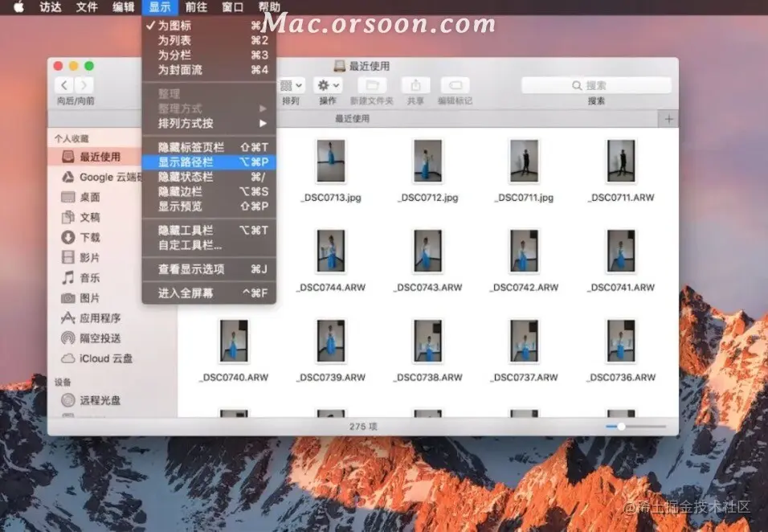Screen dimensions: 768x532
Task: Focus the 搜索 search field
Action: pyautogui.click(x=596, y=85)
